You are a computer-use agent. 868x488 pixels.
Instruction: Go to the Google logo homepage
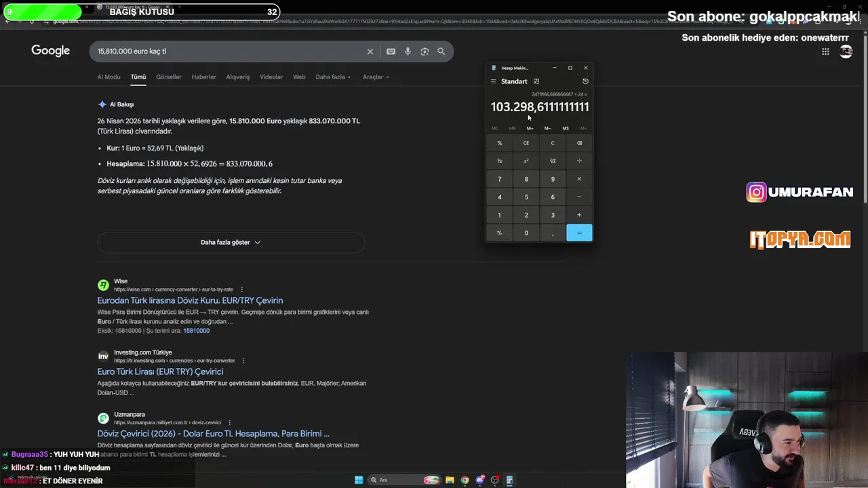point(51,51)
